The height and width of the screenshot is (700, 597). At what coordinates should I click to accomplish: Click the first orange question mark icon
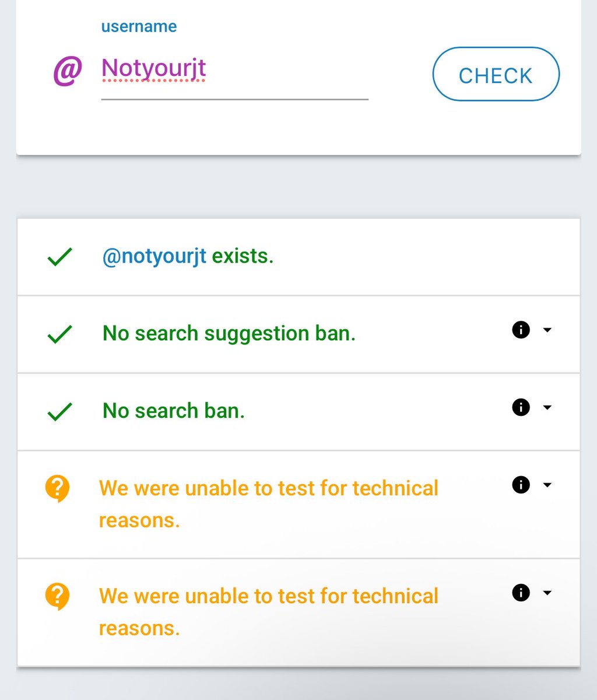(x=57, y=489)
